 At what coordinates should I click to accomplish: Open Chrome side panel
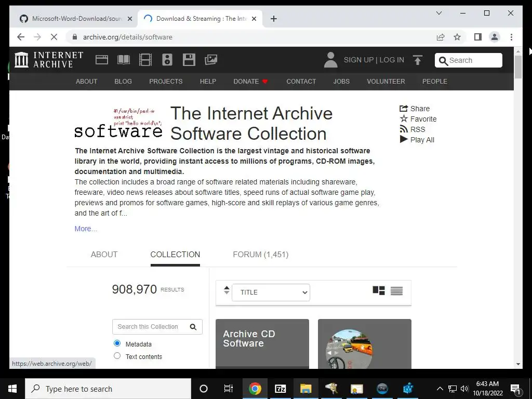(x=478, y=37)
